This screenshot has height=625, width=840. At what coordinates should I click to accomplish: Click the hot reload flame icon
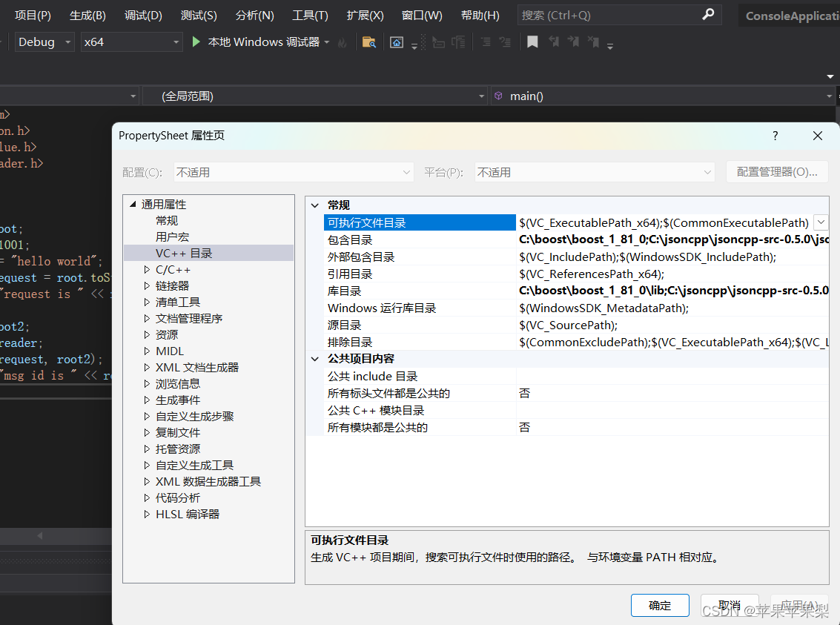point(342,42)
